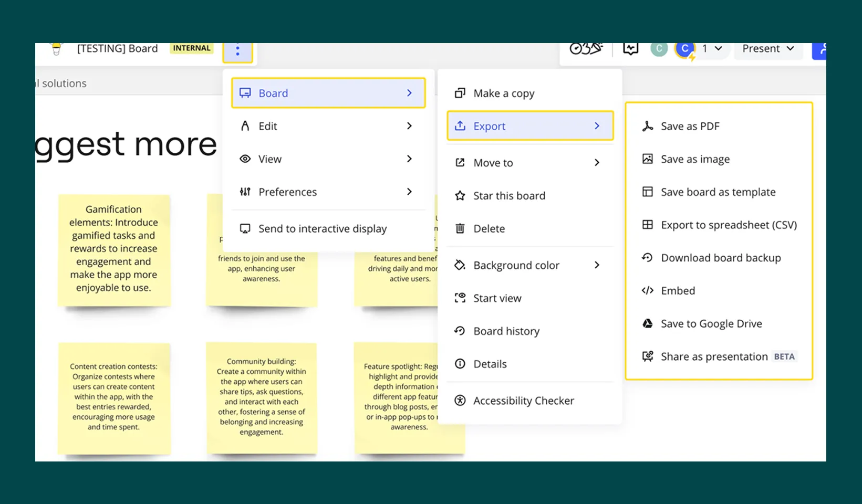Select the Embed option
The image size is (862, 504).
678,290
